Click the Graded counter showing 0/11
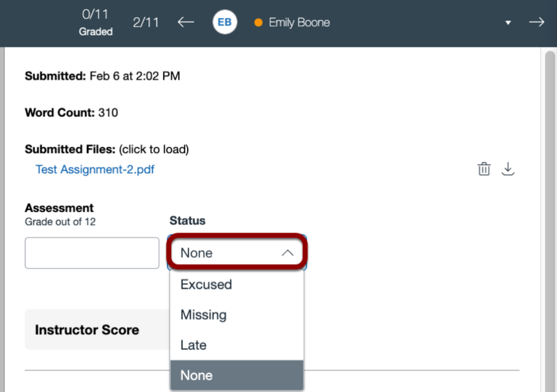 click(96, 23)
